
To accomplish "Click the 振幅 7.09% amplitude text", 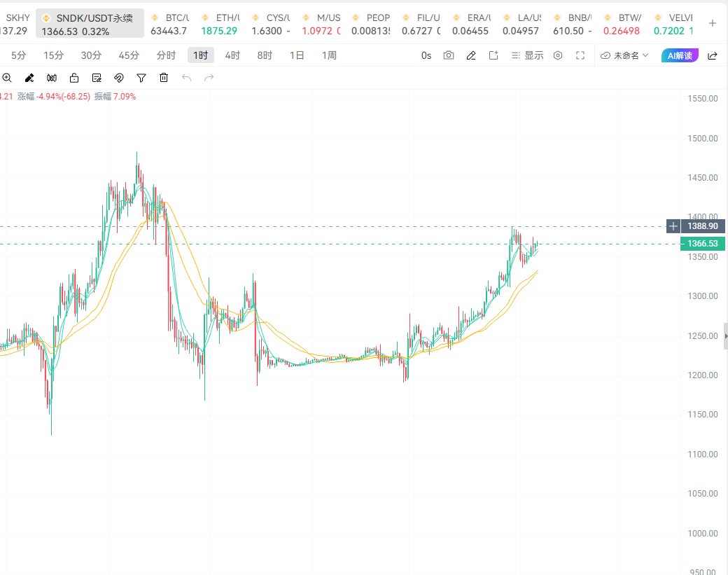I will pyautogui.click(x=115, y=97).
